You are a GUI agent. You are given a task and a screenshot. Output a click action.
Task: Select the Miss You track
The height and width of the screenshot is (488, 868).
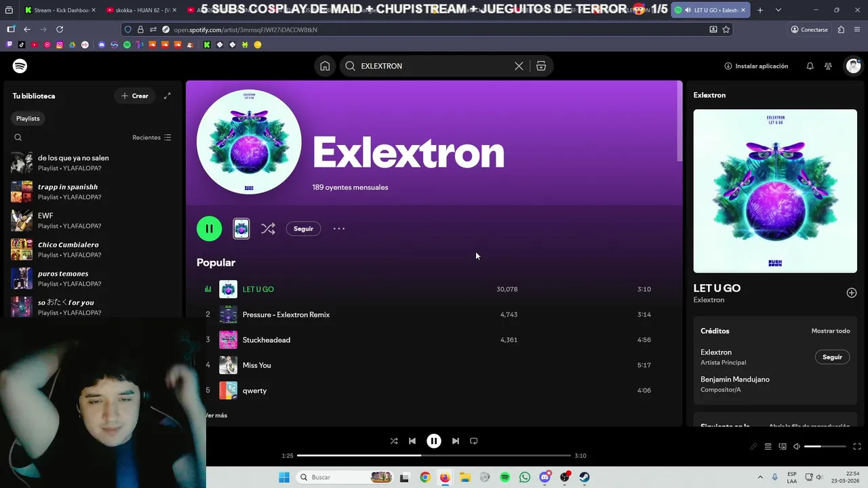tap(434, 365)
